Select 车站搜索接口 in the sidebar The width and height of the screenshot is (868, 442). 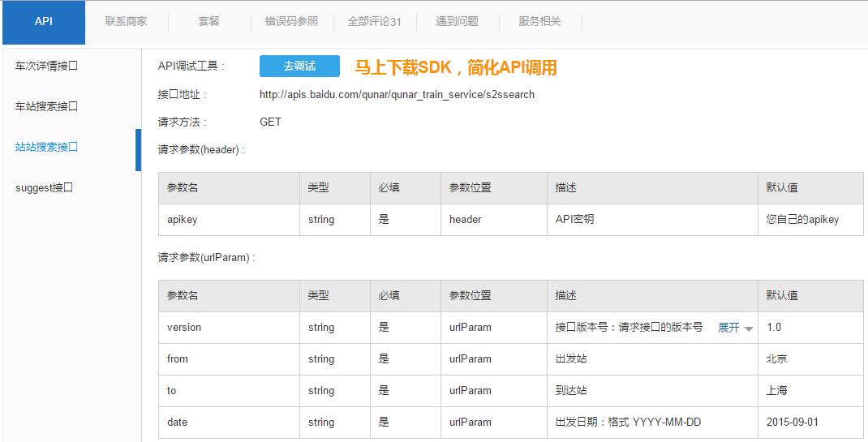[46, 106]
